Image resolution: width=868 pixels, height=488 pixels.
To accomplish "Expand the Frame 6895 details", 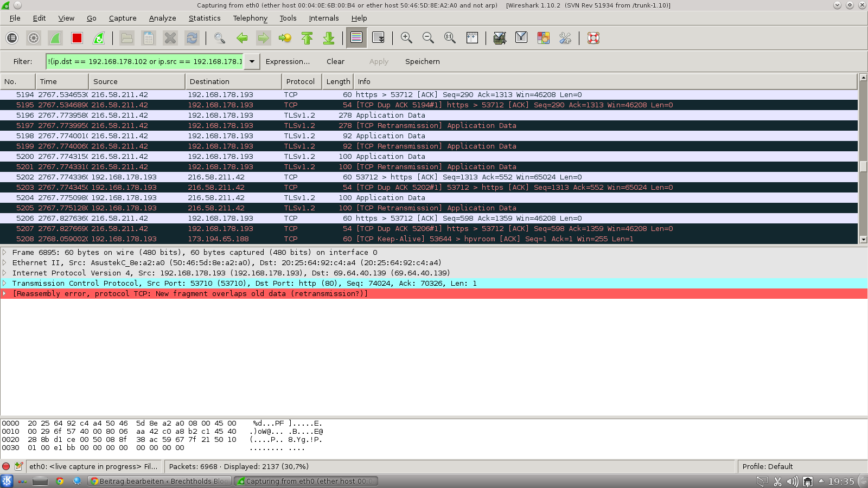I will [5, 252].
